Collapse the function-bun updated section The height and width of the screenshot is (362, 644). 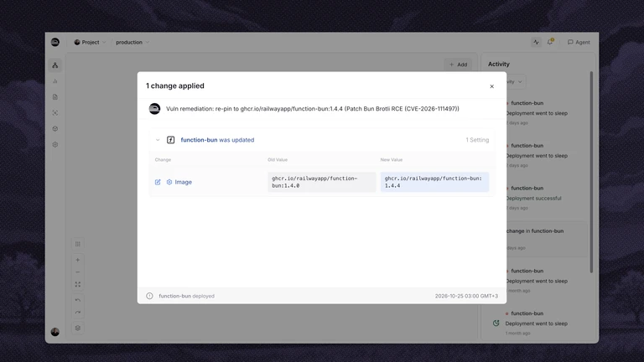pyautogui.click(x=158, y=140)
